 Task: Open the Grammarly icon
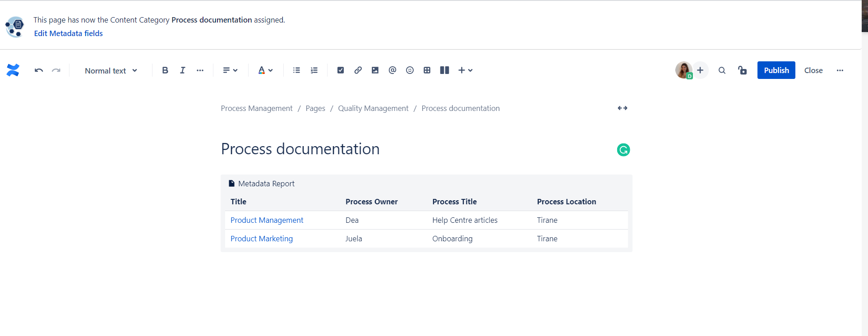623,150
